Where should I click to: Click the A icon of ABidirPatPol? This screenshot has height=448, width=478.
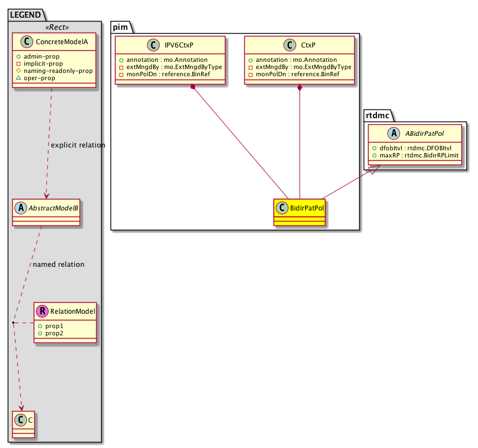click(x=379, y=133)
